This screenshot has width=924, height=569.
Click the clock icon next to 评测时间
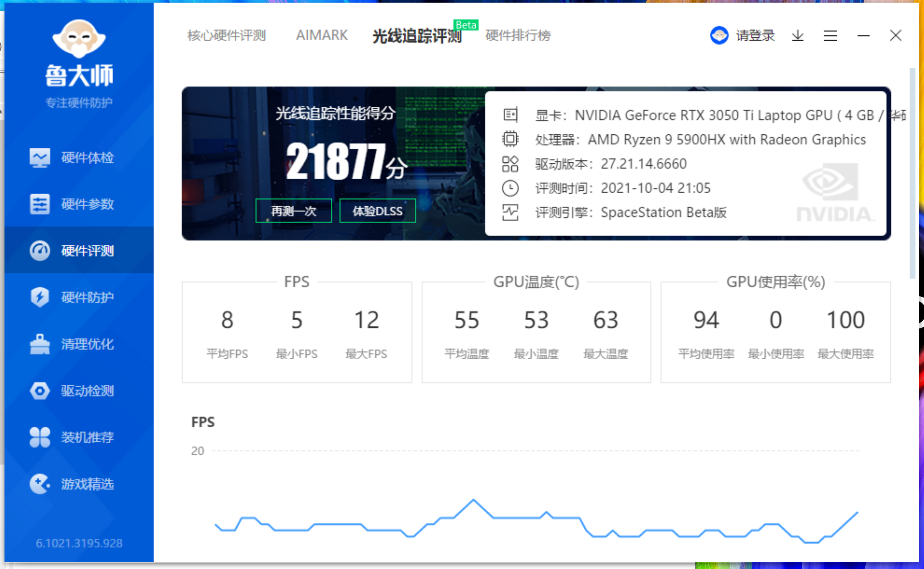[510, 188]
